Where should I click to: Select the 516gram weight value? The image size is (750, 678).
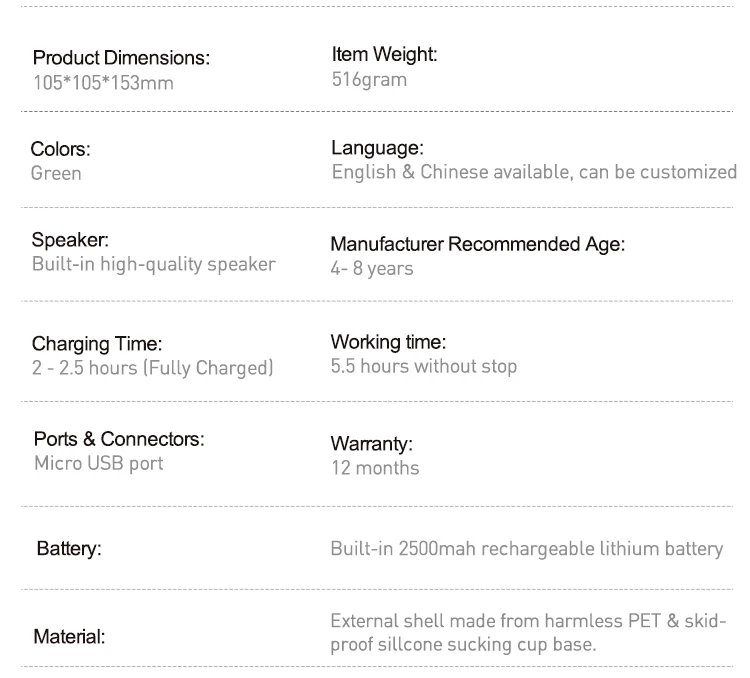click(x=369, y=79)
